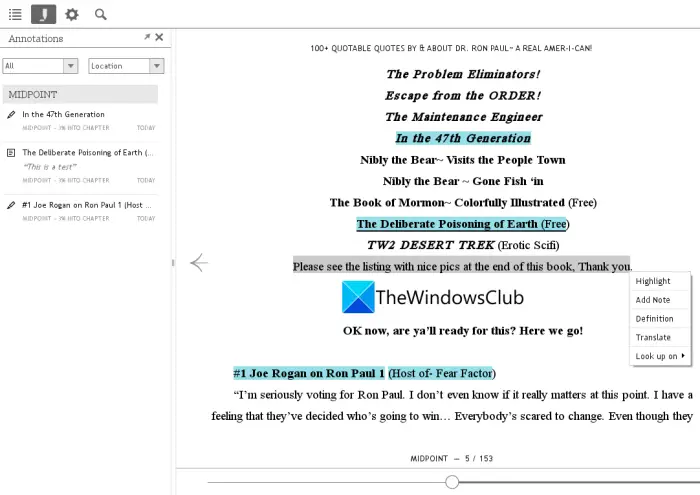Click 'Nibly the Bear ~ Gone Fish 'in'
Viewport: 700px width, 495px height.
pyautogui.click(x=463, y=181)
